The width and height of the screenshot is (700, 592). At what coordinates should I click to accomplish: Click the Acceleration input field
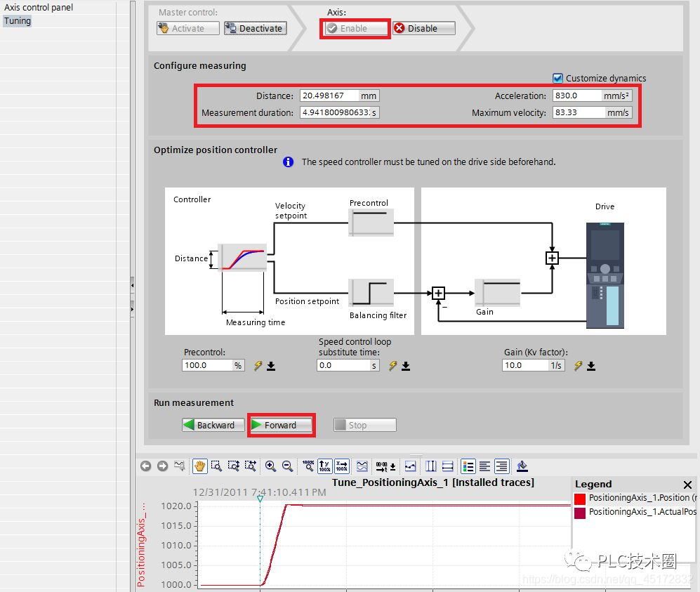pos(577,96)
